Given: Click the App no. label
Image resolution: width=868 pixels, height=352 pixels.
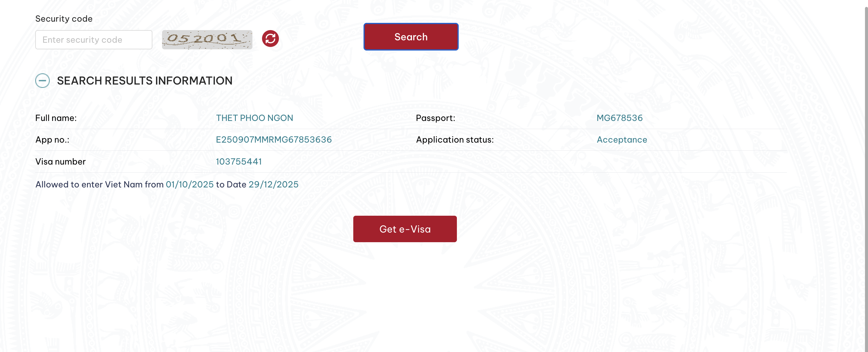Looking at the screenshot, I should pos(52,140).
